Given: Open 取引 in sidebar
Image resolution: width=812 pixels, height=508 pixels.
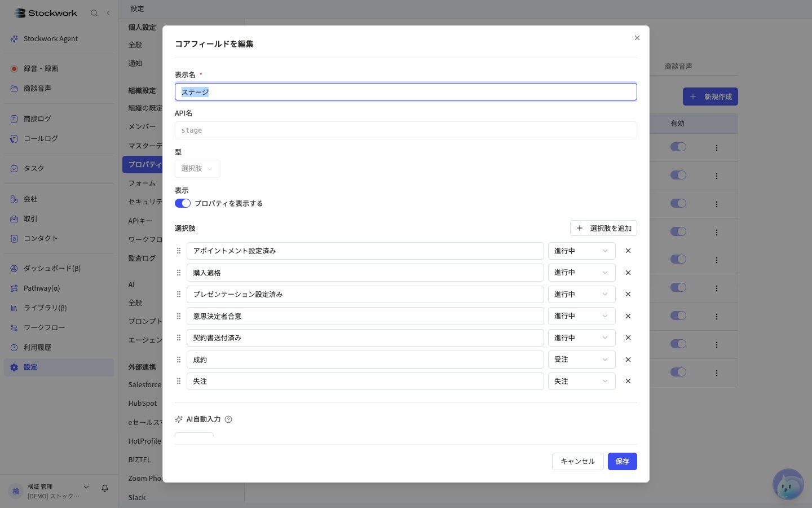Looking at the screenshot, I should (x=59, y=218).
